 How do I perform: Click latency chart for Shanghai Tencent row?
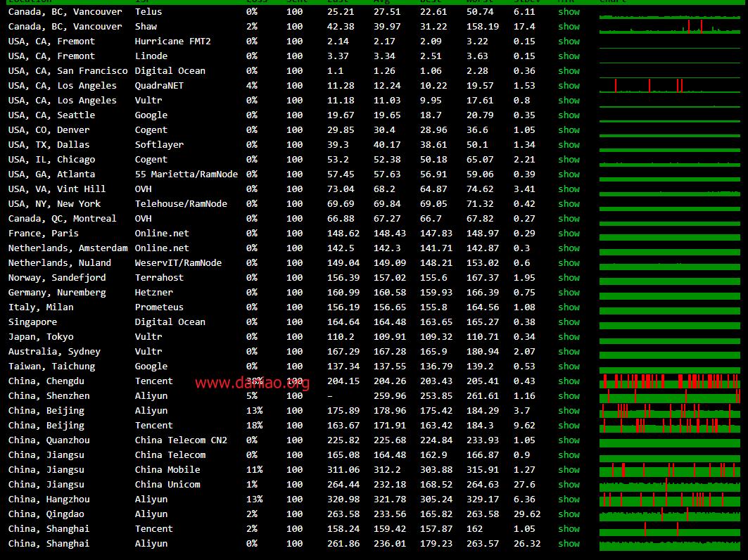point(670,530)
